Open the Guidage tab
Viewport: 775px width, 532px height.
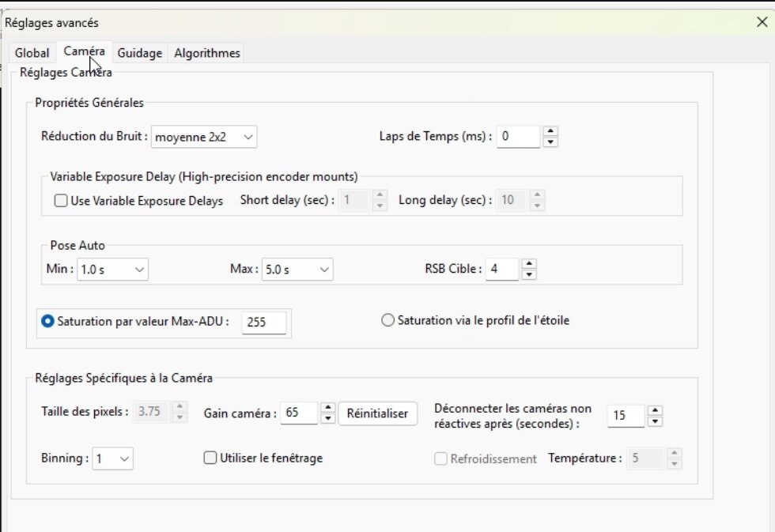click(x=139, y=53)
